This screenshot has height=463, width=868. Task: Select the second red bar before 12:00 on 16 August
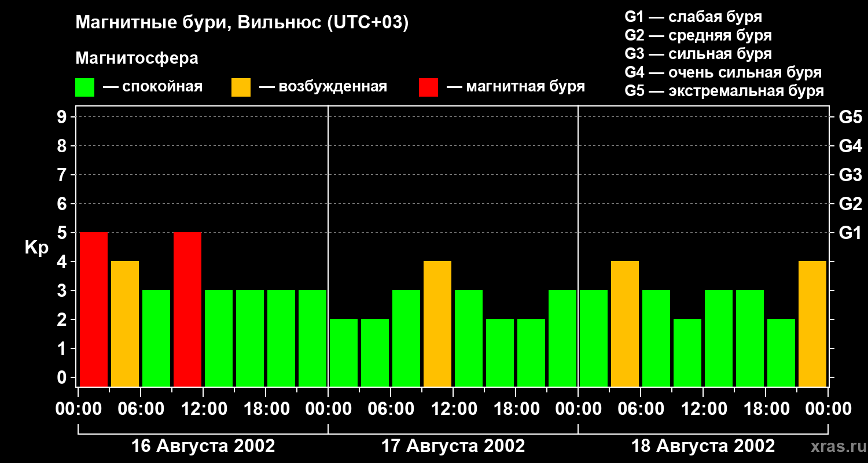[x=187, y=309]
